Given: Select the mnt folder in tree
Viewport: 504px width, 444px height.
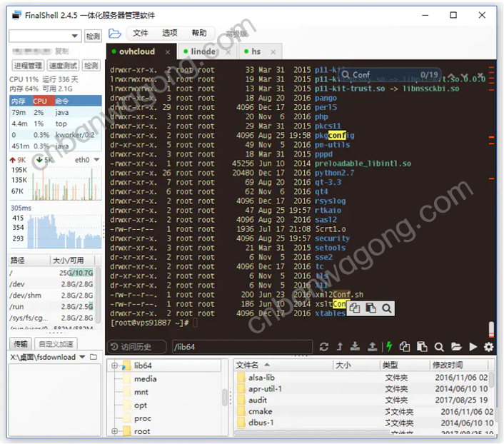Looking at the screenshot, I should point(141,392).
